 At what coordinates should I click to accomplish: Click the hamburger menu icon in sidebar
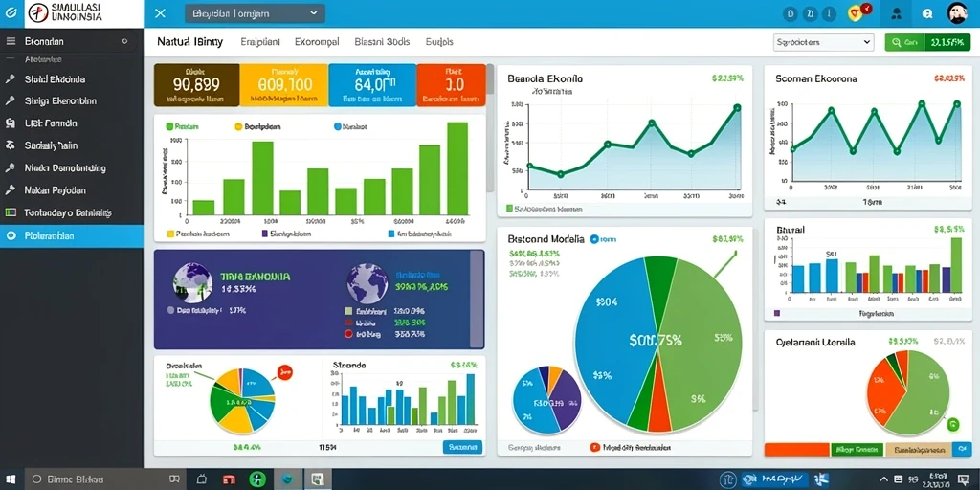(x=11, y=41)
